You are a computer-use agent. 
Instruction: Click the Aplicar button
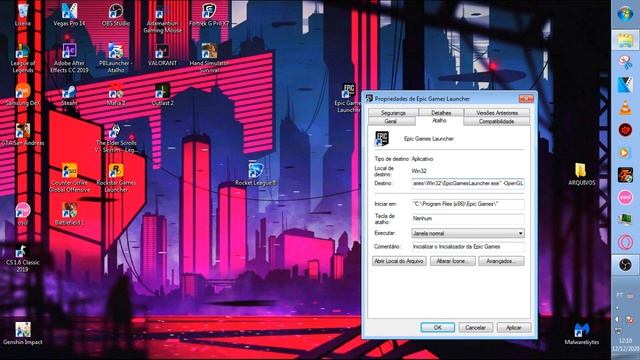click(514, 327)
